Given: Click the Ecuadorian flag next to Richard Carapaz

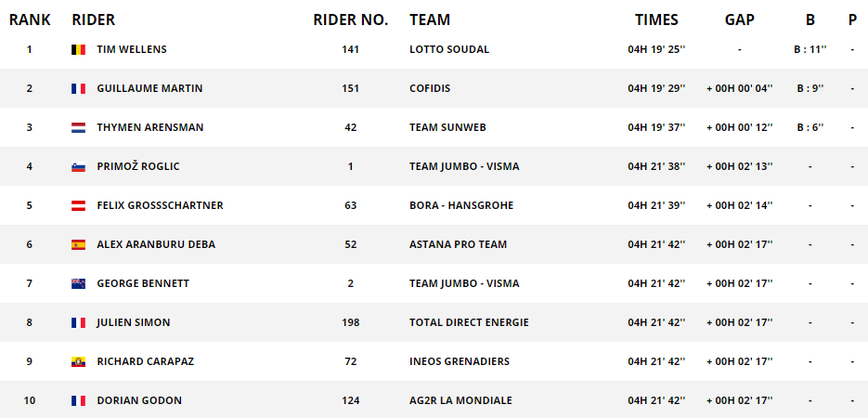Looking at the screenshot, I should (78, 361).
